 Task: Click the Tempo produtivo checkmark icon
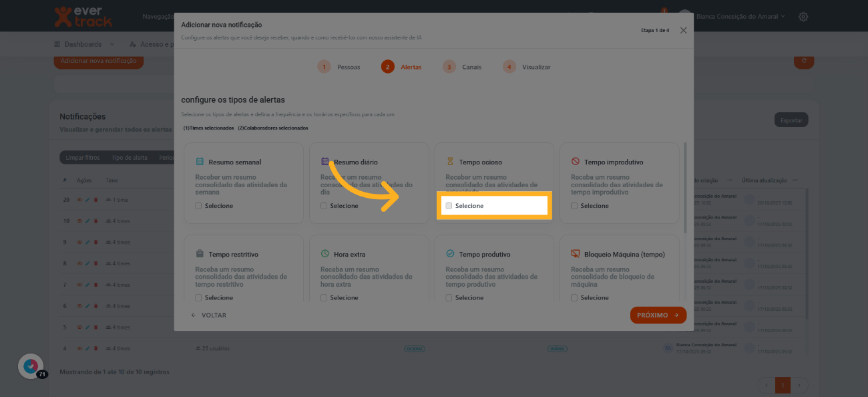pos(450,254)
